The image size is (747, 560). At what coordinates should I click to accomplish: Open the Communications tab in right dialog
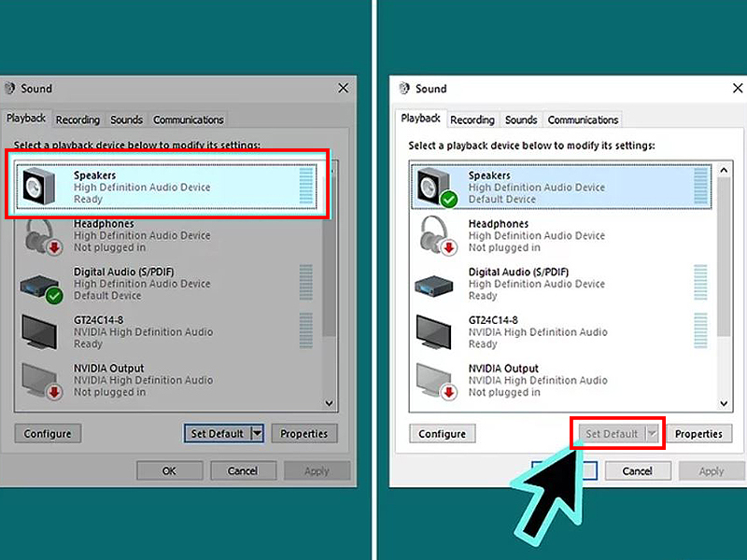[583, 119]
